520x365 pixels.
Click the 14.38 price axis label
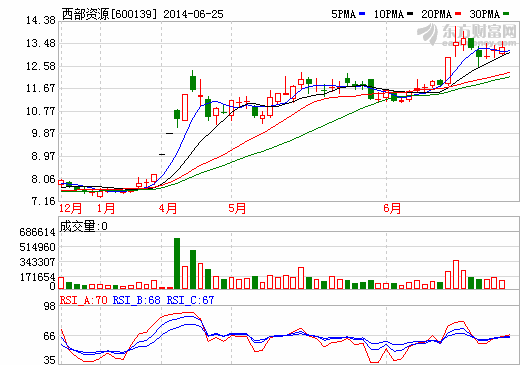point(41,20)
